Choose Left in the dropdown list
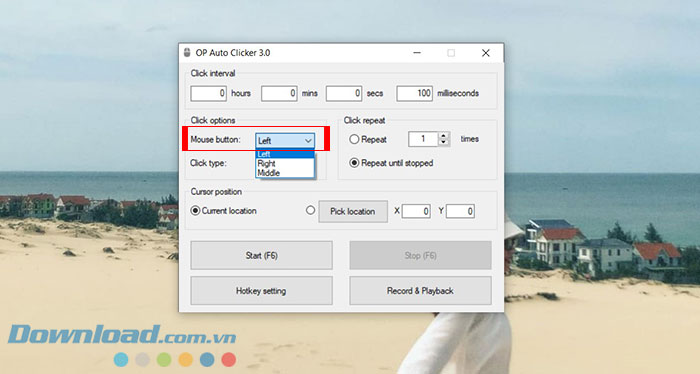 tap(285, 154)
